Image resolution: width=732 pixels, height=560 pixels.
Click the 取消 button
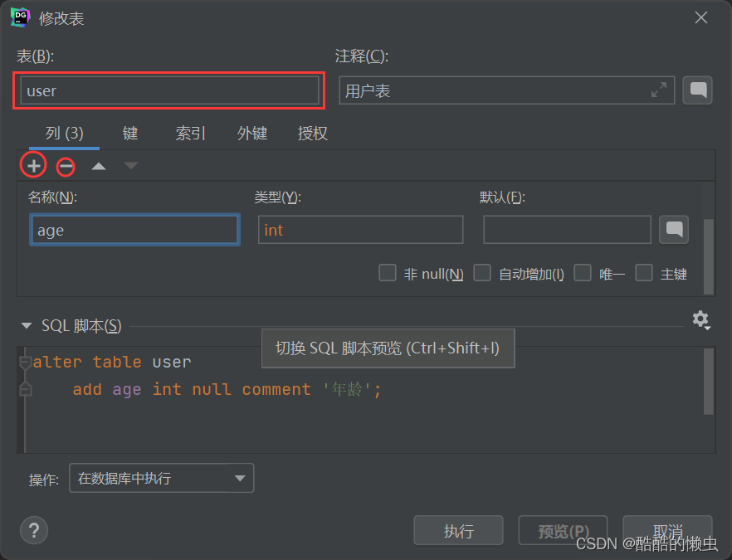point(667,530)
